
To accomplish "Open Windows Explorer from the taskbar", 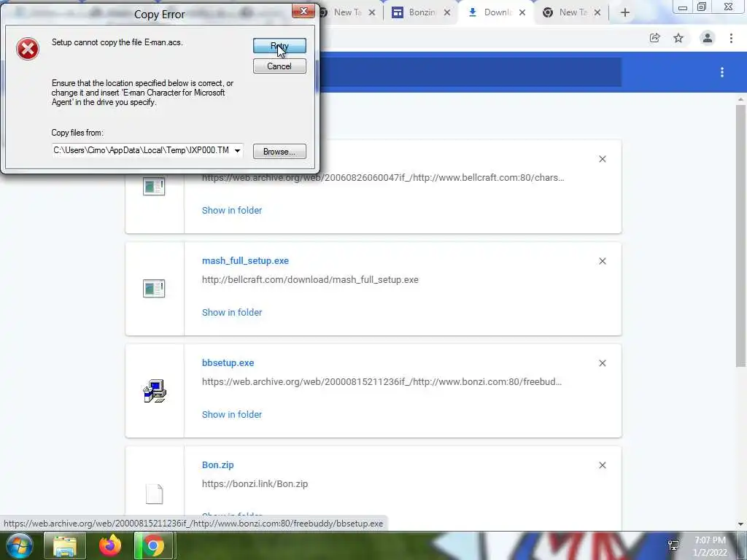I will coord(65,545).
